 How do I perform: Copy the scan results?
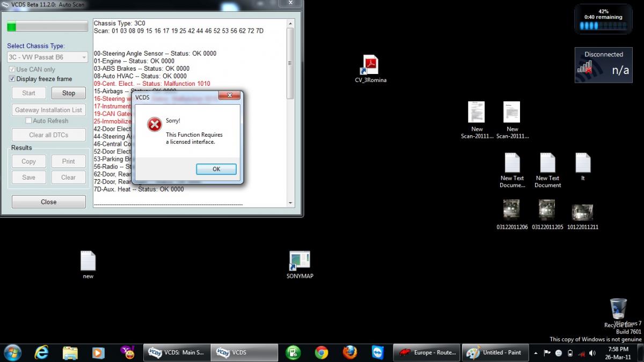pos(29,161)
